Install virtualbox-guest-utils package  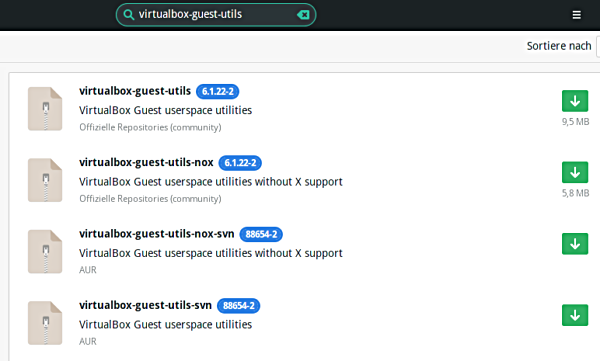point(575,101)
